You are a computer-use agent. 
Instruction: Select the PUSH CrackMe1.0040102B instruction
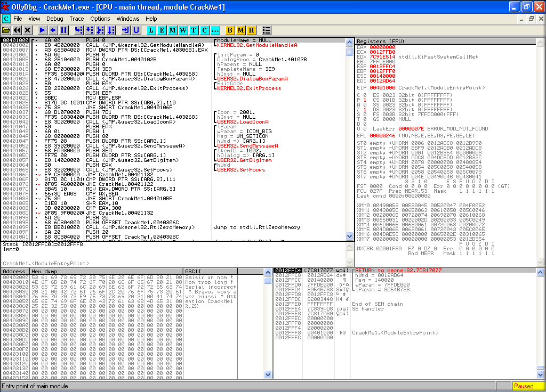(x=122, y=60)
